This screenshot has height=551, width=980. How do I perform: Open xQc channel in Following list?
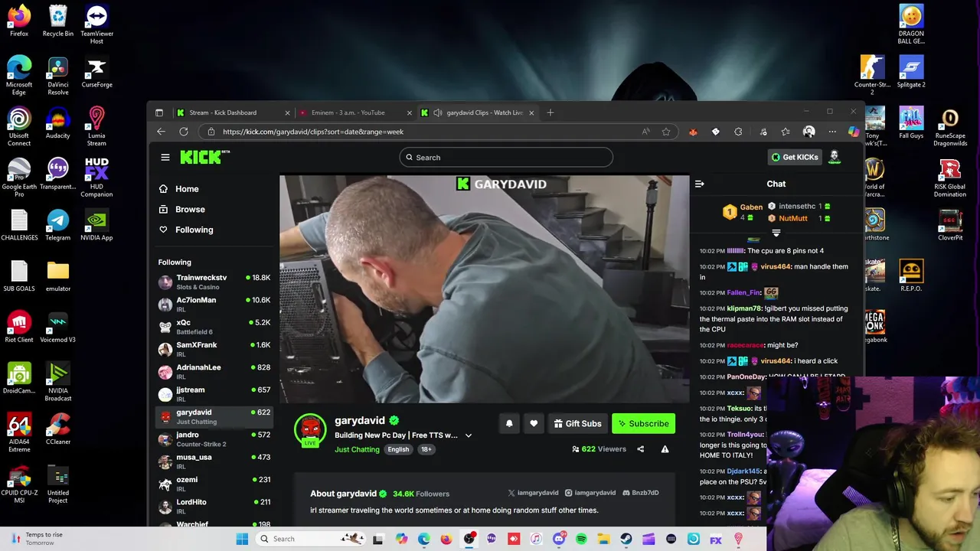[x=214, y=327]
